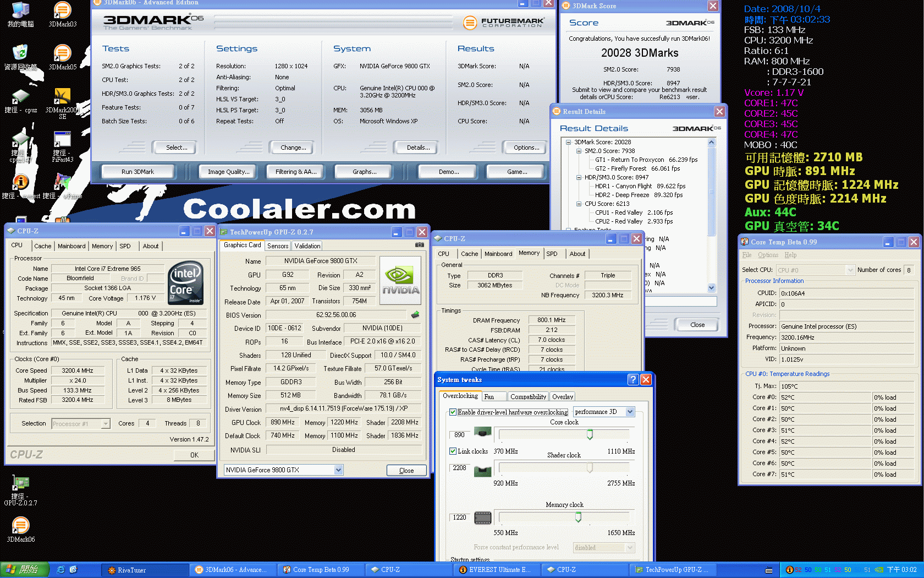Click the core clock value field showing 890
Viewport: 924px width, 578px height.
coord(460,435)
